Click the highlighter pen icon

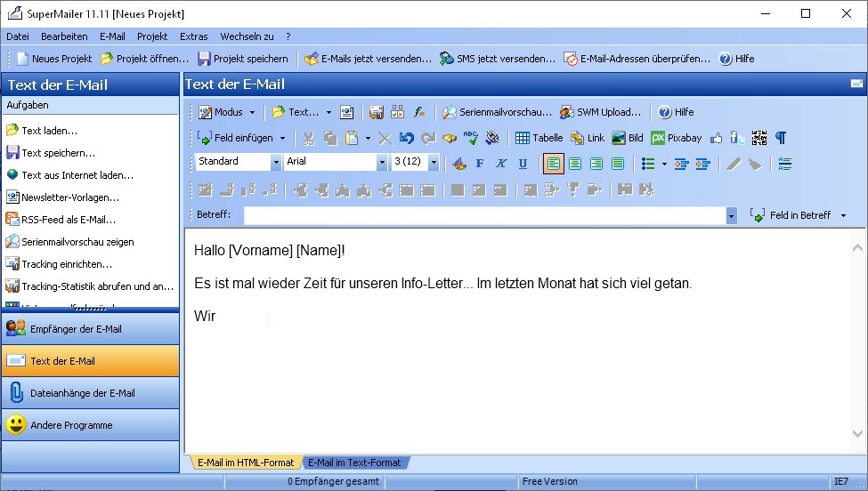(x=734, y=164)
